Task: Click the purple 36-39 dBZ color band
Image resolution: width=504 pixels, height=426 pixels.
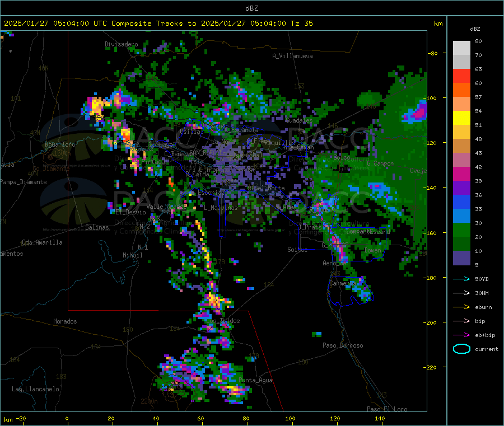Action: (x=461, y=188)
